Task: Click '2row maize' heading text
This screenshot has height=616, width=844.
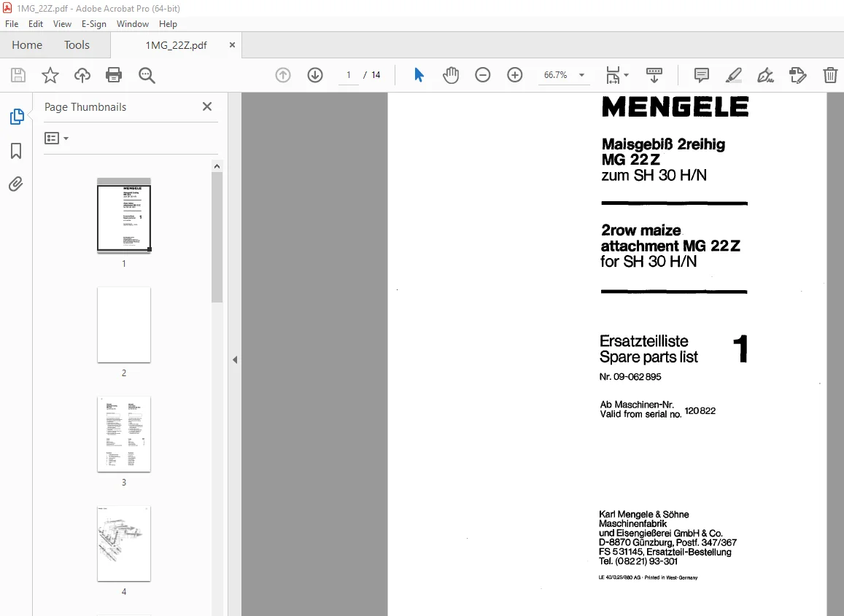Action: [641, 230]
